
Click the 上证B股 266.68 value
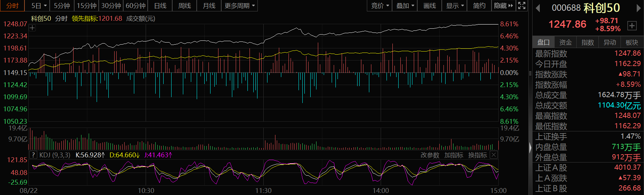click(630, 188)
